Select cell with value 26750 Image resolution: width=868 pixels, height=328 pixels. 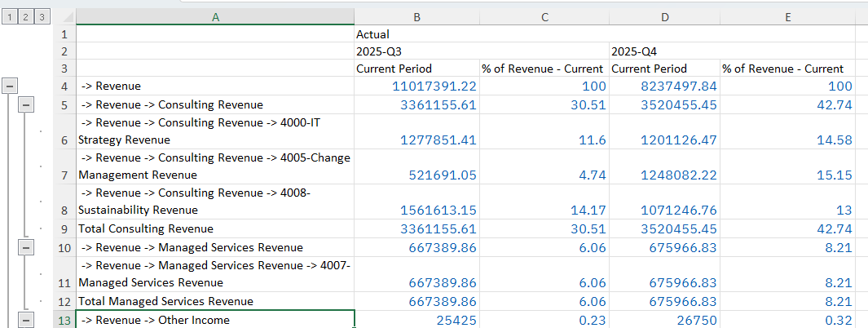664,320
